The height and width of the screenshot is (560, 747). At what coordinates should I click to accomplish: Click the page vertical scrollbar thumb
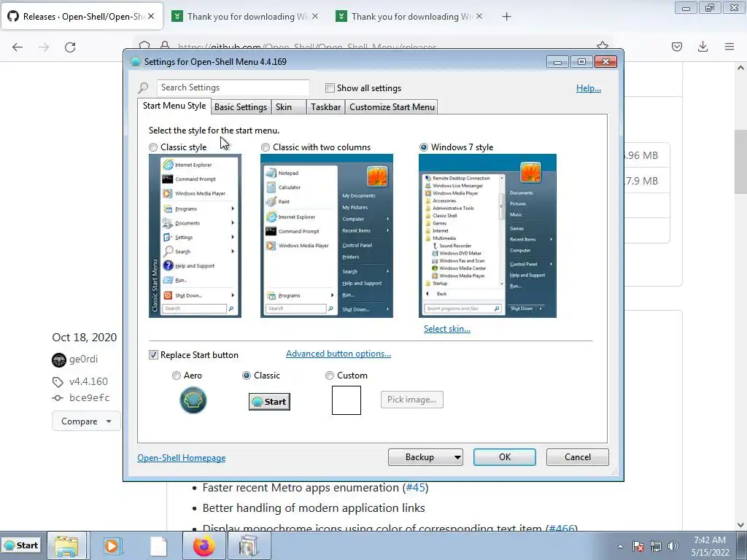[740, 162]
